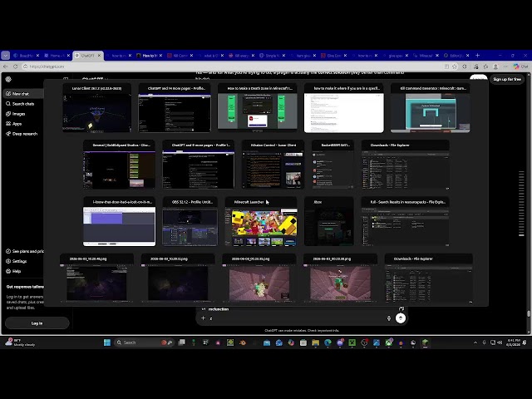Click the send arrow button in prompt box
532x399 pixels.
pos(401,318)
